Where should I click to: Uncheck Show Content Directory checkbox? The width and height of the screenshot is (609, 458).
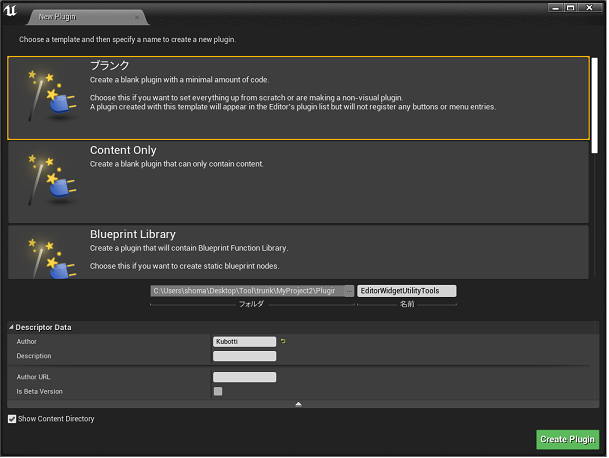pyautogui.click(x=12, y=420)
